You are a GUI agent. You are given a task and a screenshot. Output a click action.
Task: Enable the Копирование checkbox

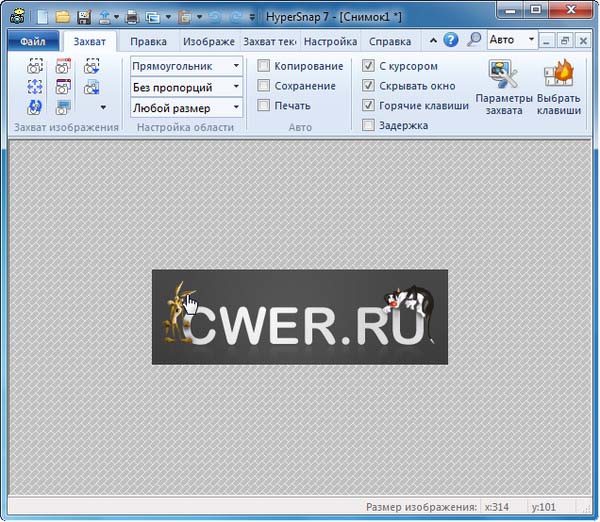click(x=264, y=66)
